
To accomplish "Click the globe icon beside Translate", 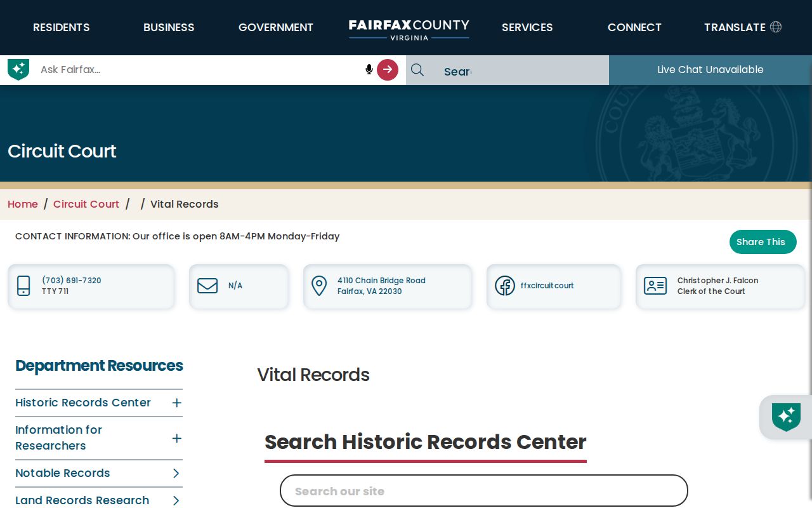I will (x=775, y=27).
